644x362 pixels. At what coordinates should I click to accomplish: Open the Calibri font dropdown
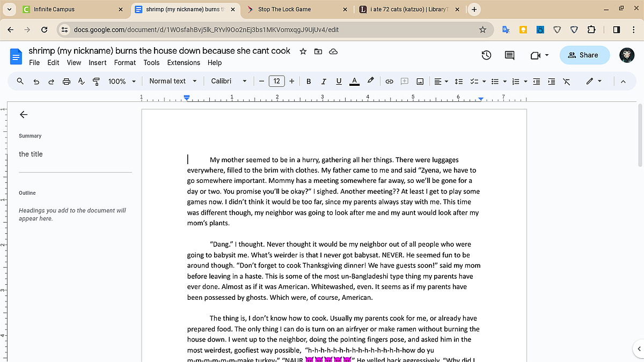click(229, 81)
